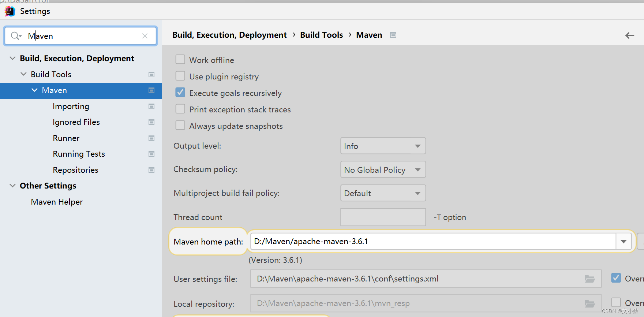Image resolution: width=644 pixels, height=317 pixels.
Task: Check Override for Local repository
Action: 616,302
